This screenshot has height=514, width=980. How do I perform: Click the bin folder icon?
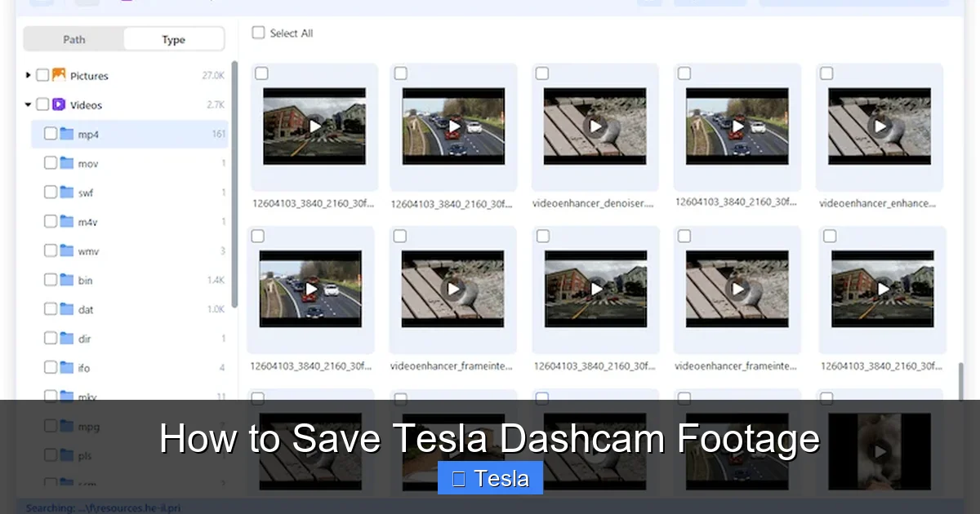tap(67, 280)
